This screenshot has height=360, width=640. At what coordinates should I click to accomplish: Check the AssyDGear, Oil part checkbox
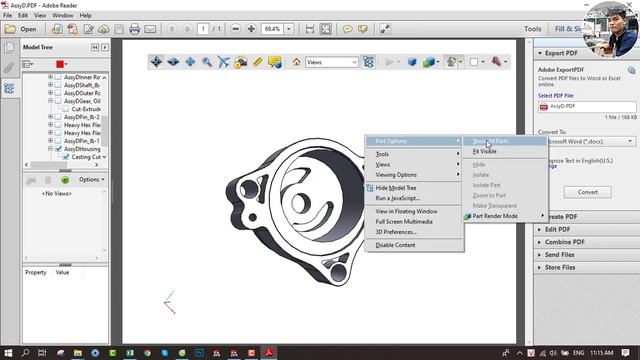click(x=58, y=101)
